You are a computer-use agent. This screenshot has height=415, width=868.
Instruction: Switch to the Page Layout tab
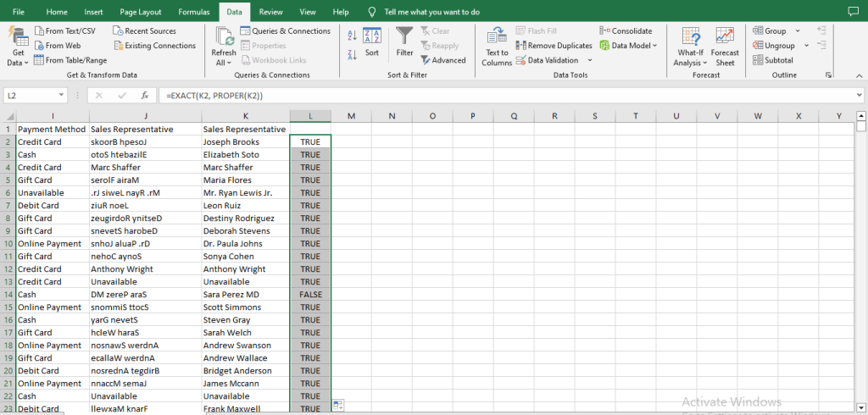[x=141, y=12]
